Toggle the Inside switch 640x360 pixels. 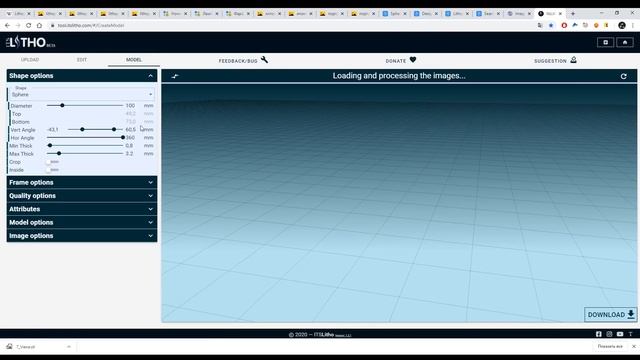[52, 170]
